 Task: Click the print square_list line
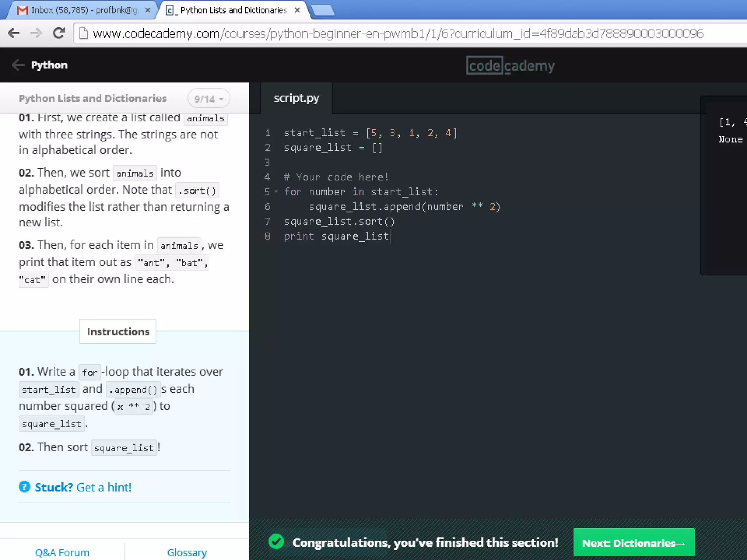pyautogui.click(x=336, y=236)
